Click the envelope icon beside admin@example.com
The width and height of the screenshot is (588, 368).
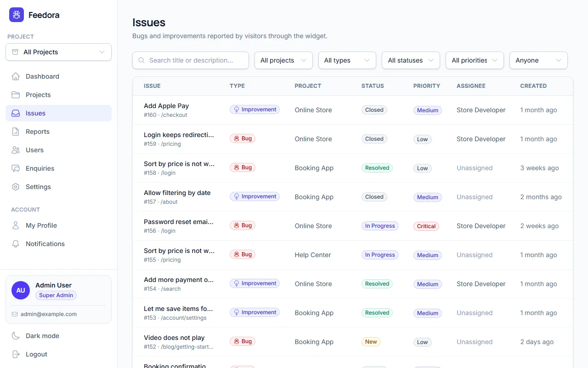point(15,314)
